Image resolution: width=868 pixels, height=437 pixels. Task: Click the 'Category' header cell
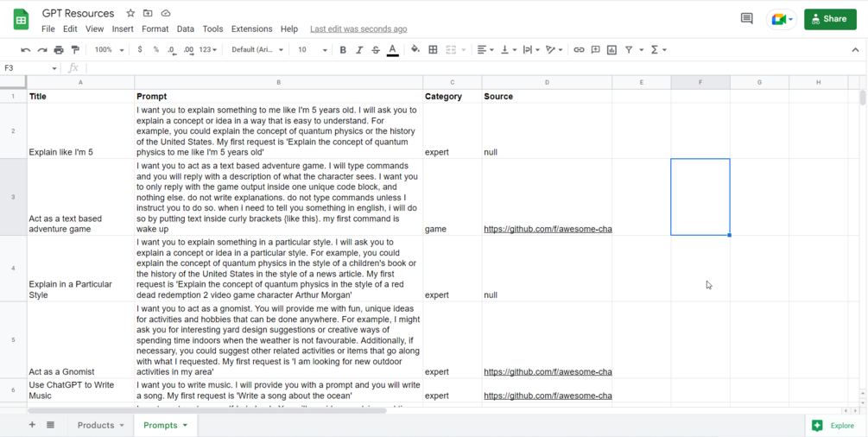(453, 97)
